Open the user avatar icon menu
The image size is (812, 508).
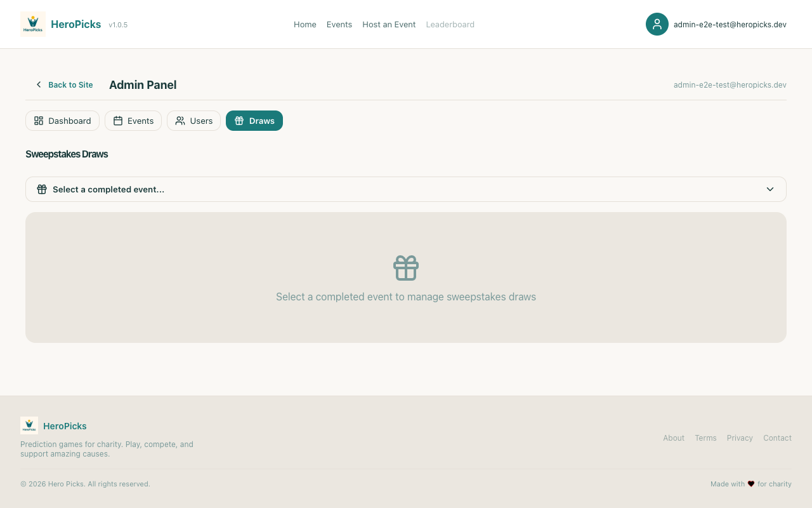[657, 24]
